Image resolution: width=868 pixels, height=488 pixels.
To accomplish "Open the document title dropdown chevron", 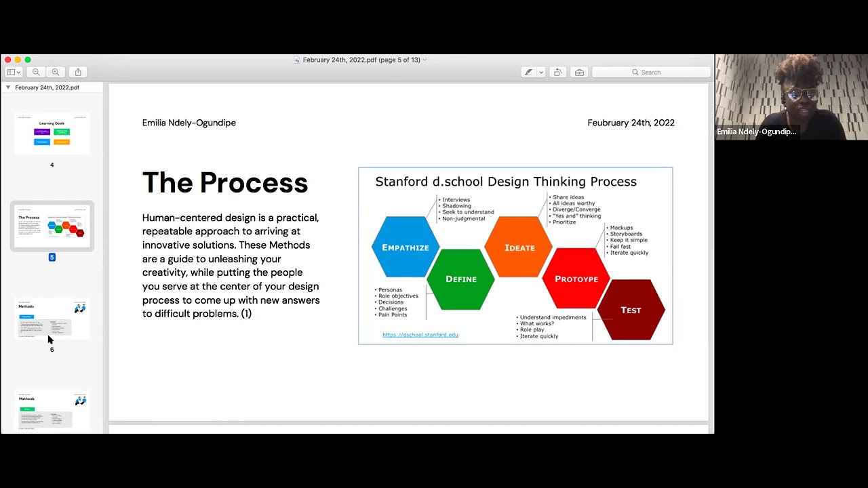I will [425, 60].
